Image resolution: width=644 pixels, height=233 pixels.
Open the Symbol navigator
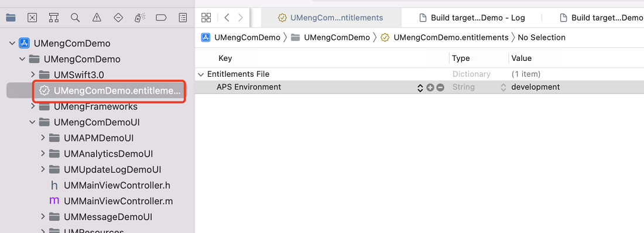tap(54, 17)
